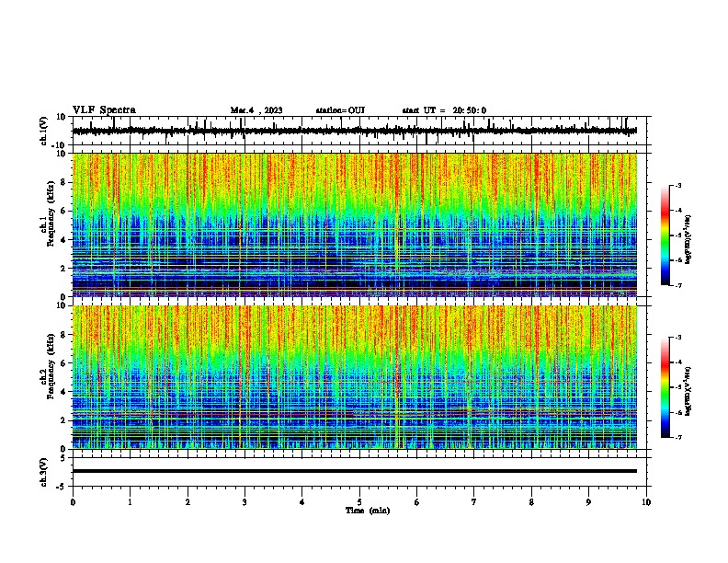Click the "VLF Spectra" plot title

coord(104,110)
